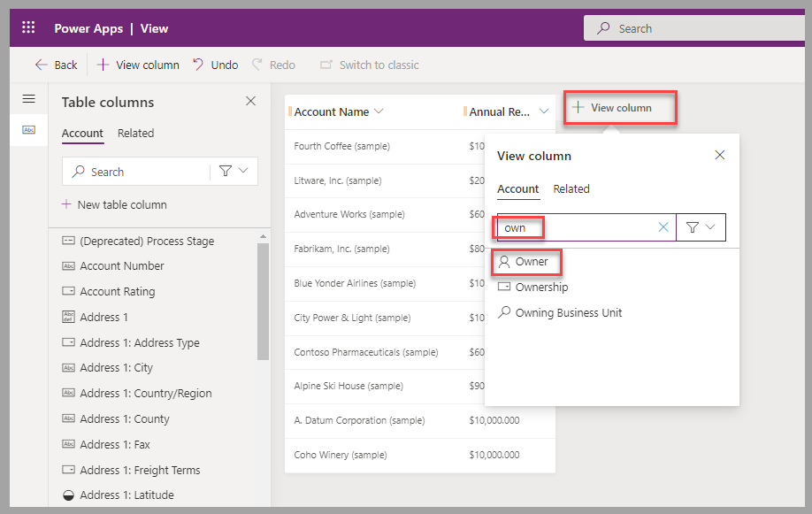Screen dimensions: 812x514
Task: Select Address 1: Latitude column
Action: 118,495
